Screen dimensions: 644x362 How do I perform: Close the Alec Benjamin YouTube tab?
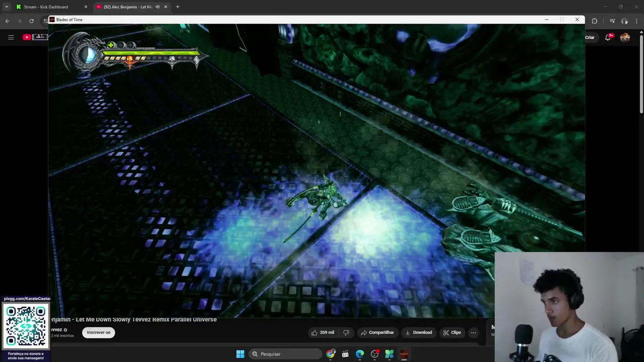coord(166,7)
